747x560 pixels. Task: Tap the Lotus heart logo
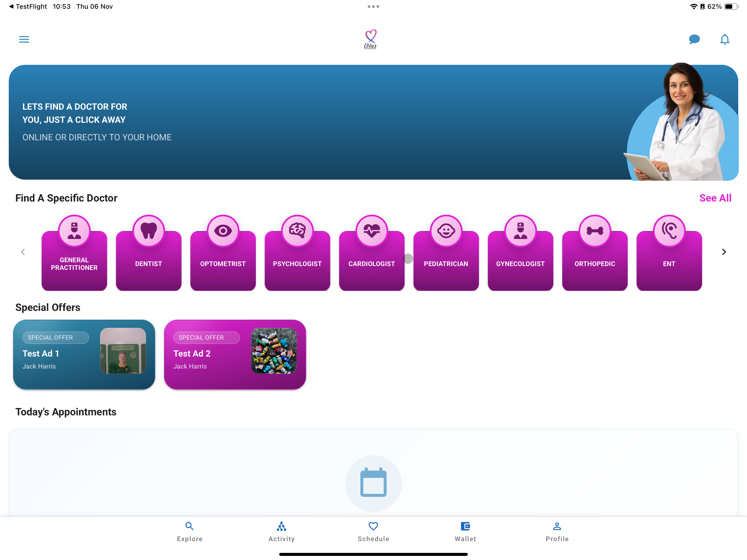pos(370,39)
